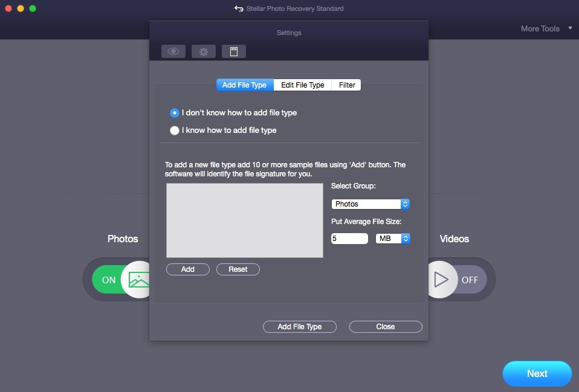This screenshot has width=579, height=392.
Task: Open the Filter tab
Action: coord(346,85)
